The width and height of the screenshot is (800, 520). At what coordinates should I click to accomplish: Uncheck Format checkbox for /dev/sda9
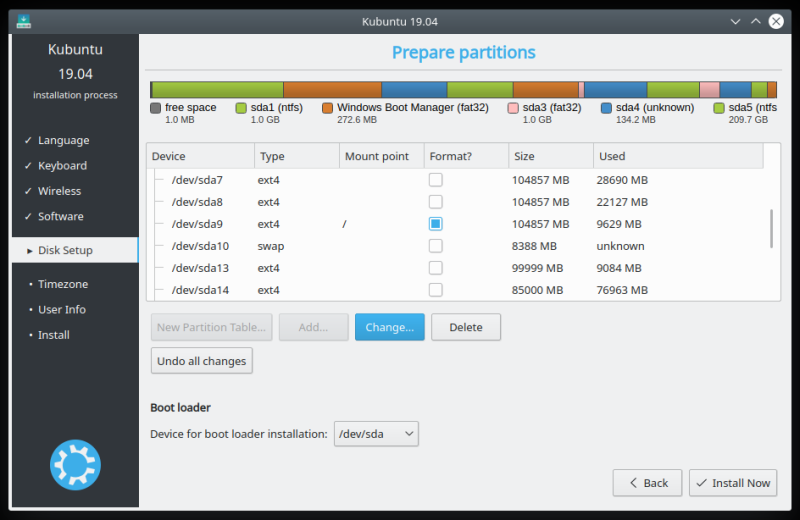(x=436, y=224)
